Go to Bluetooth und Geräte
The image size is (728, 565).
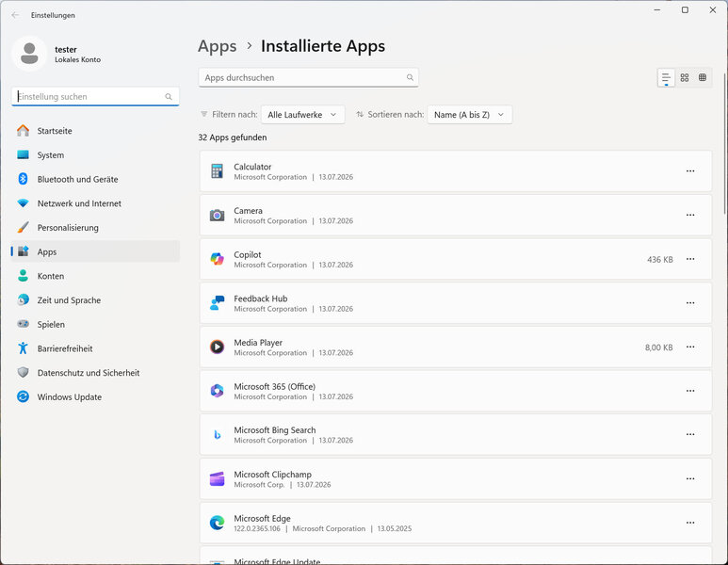(95, 179)
